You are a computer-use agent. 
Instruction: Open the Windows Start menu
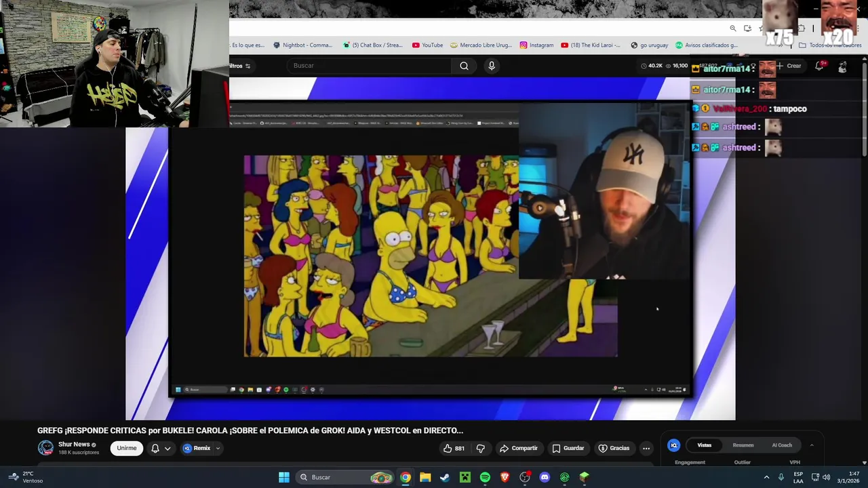coord(284,477)
